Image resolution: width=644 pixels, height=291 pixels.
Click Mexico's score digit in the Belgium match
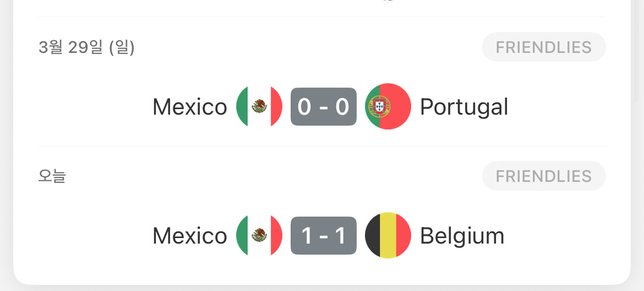coord(306,235)
